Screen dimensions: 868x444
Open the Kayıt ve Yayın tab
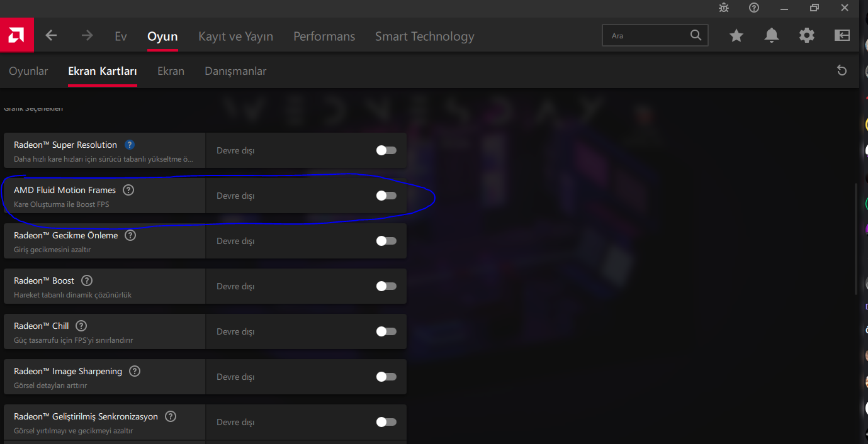click(x=236, y=36)
